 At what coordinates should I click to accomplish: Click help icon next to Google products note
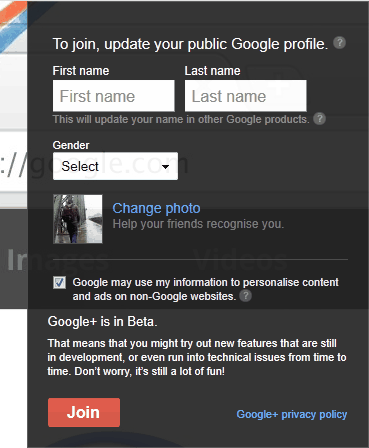(x=319, y=119)
